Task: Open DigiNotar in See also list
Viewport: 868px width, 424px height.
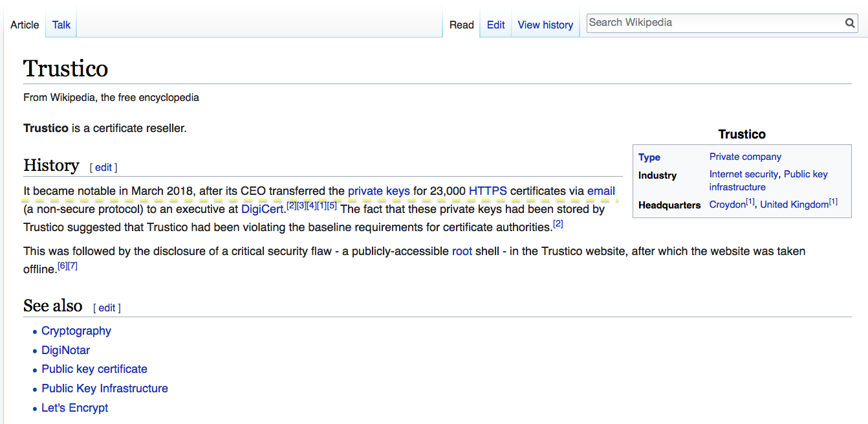Action: coord(66,350)
